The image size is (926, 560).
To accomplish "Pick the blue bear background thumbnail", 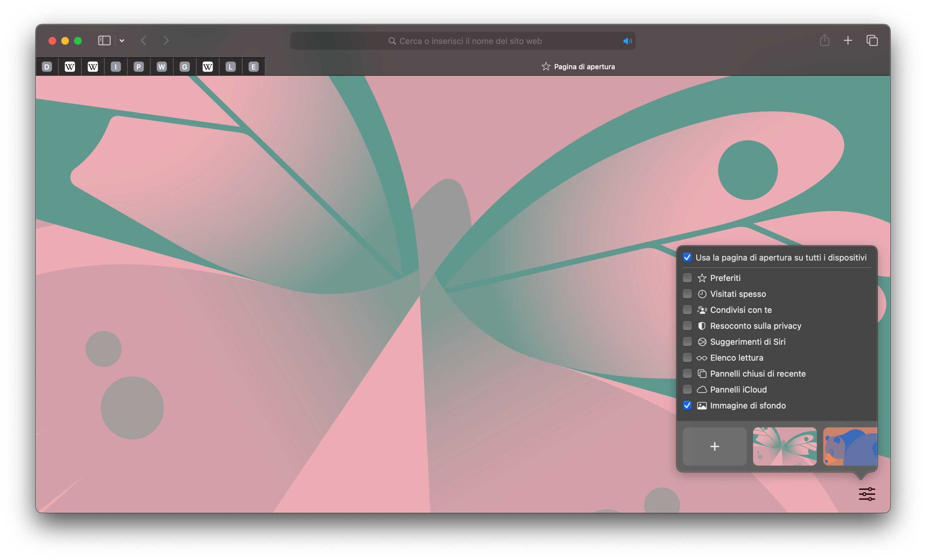I will [x=850, y=446].
